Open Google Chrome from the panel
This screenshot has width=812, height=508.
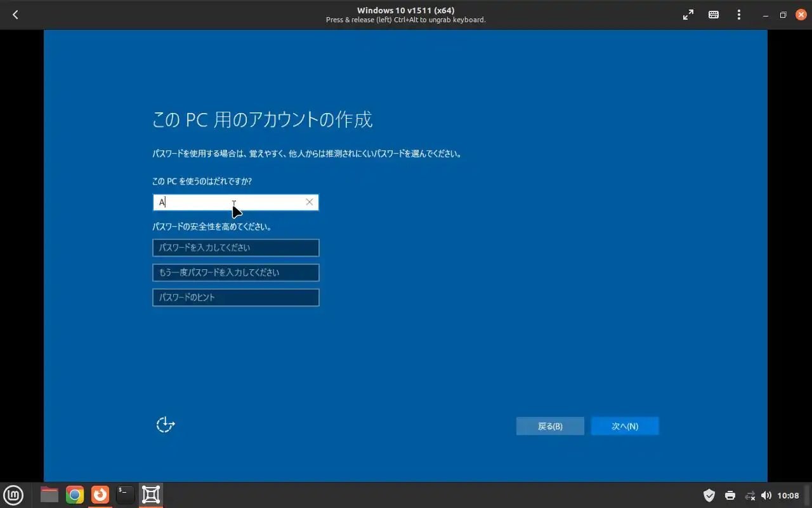75,495
